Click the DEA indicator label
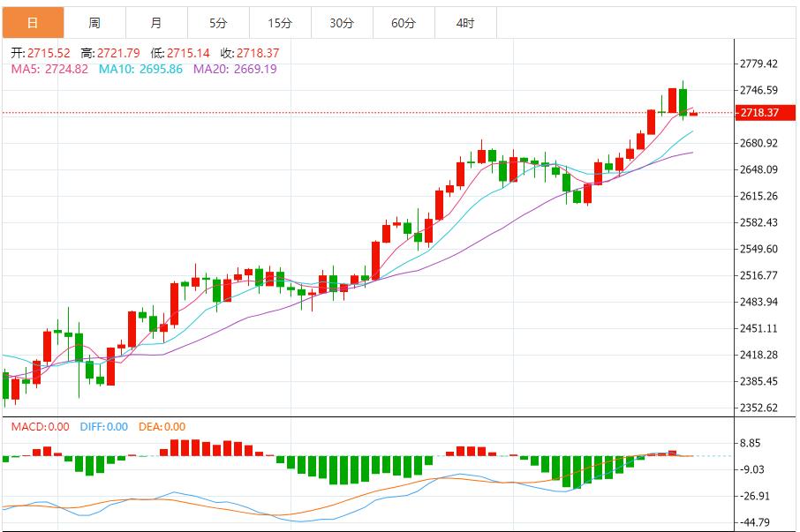This screenshot has height=532, width=800. 162,427
